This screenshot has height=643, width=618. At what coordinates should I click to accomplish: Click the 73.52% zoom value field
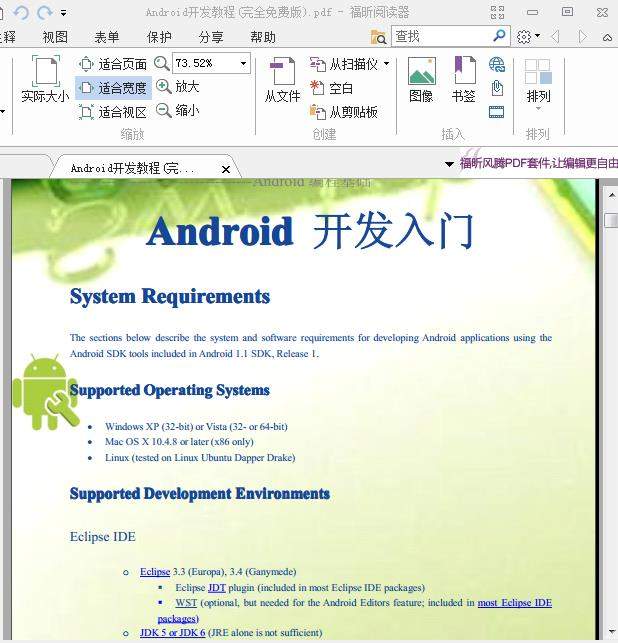[205, 63]
